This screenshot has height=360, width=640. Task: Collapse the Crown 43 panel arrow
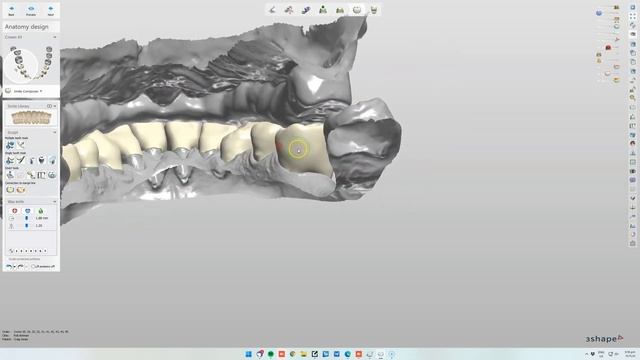pyautogui.click(x=55, y=37)
